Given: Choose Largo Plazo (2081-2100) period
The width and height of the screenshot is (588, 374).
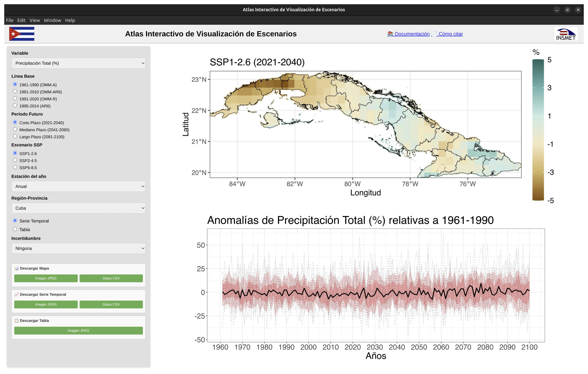Looking at the screenshot, I should point(15,136).
